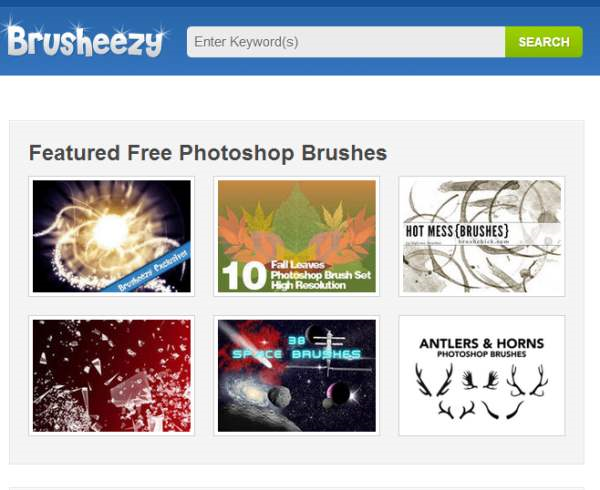Open the shattered glass brushes thumbnail
The height and width of the screenshot is (490, 600).
tap(111, 376)
